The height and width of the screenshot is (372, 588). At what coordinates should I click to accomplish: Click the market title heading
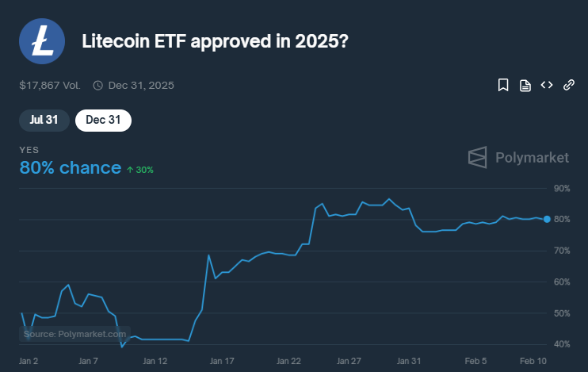click(x=215, y=41)
